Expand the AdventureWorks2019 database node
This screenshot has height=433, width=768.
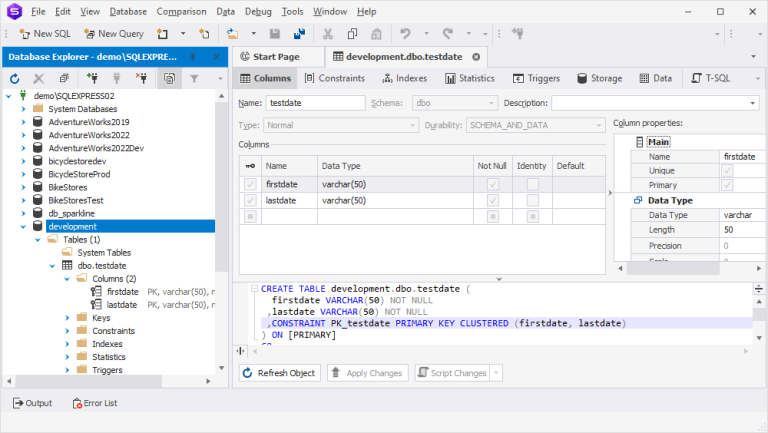pyautogui.click(x=23, y=122)
